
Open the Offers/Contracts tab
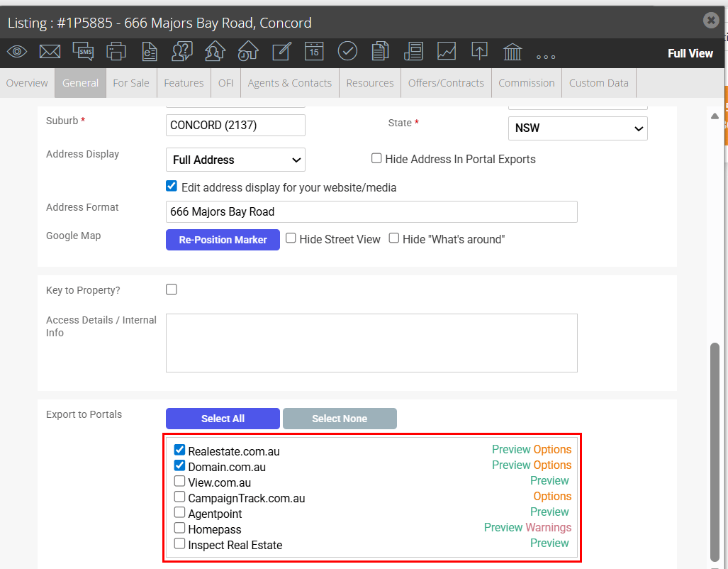point(446,83)
